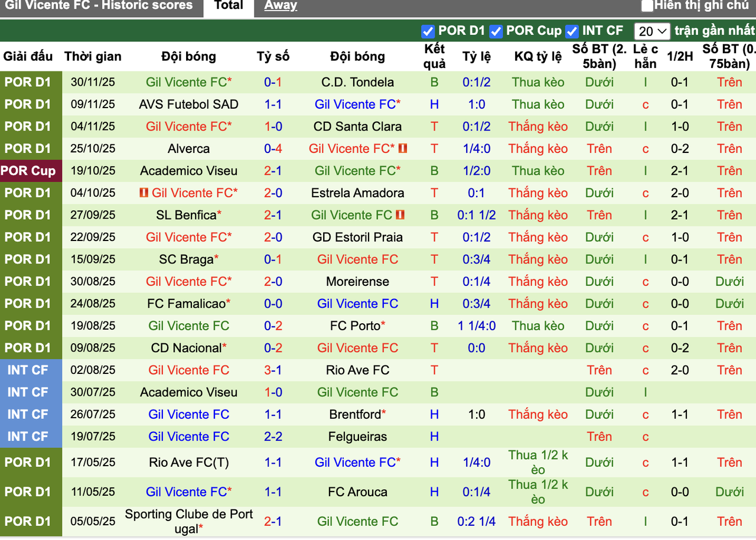Open C.D. Tondela team link

(x=357, y=82)
